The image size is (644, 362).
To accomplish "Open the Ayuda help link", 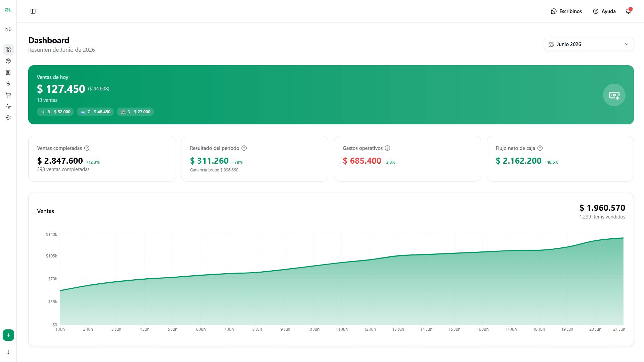I will click(604, 11).
